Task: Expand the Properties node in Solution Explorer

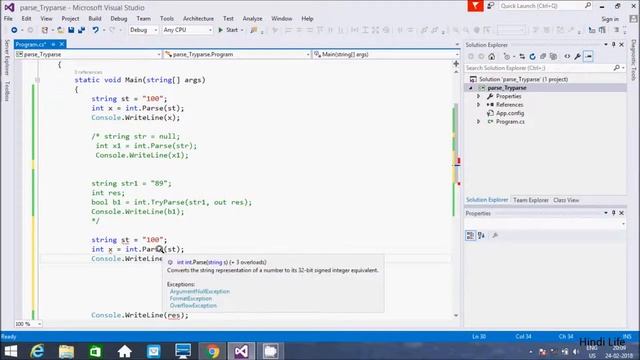Action: (479, 96)
